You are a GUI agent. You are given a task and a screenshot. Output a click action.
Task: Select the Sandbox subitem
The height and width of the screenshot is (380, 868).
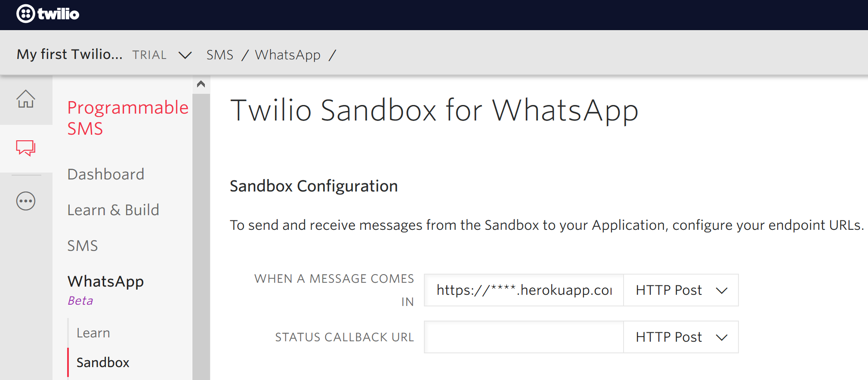(103, 363)
